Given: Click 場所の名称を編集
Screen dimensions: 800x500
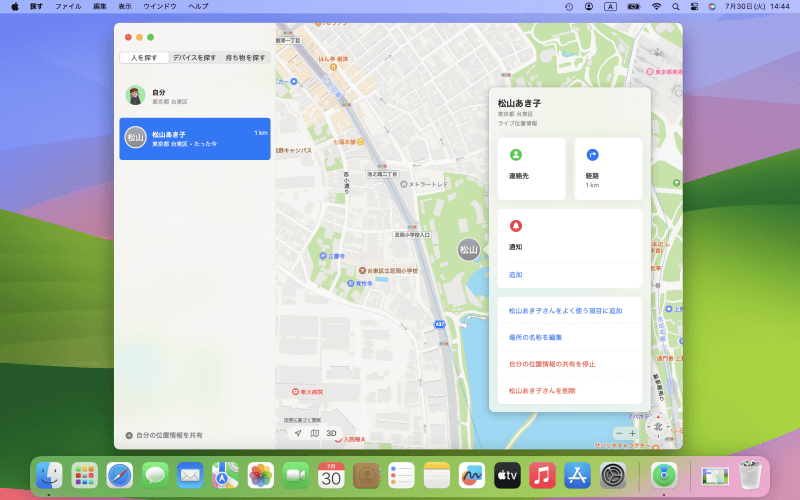Looking at the screenshot, I should 535,337.
